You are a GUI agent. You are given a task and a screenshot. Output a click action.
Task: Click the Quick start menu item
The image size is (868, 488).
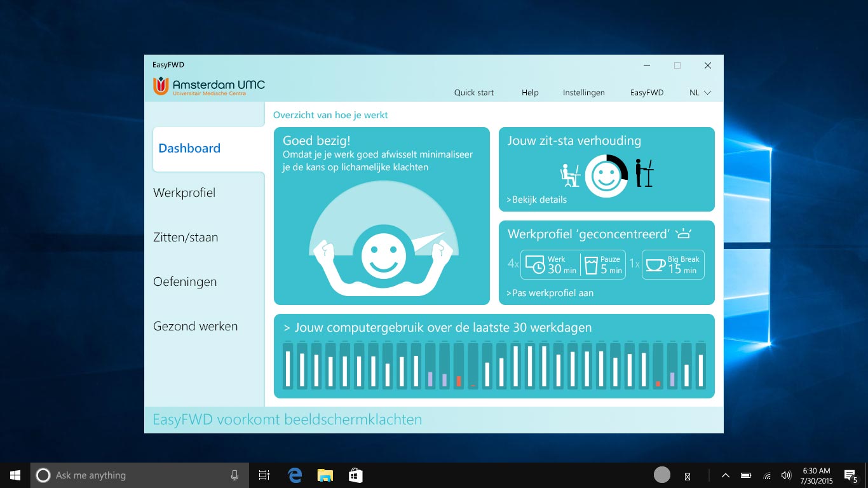[473, 93]
